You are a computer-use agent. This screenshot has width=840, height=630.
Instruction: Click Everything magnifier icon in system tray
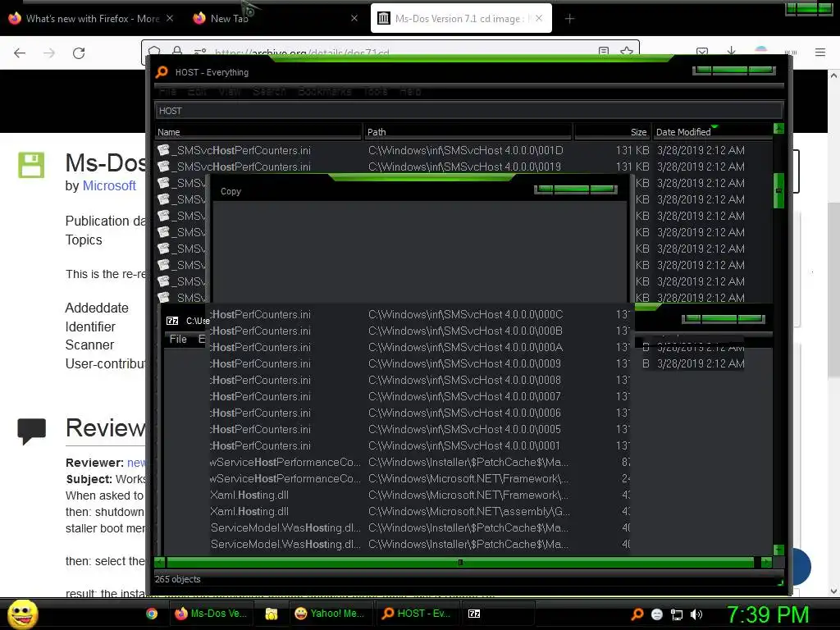(x=637, y=614)
